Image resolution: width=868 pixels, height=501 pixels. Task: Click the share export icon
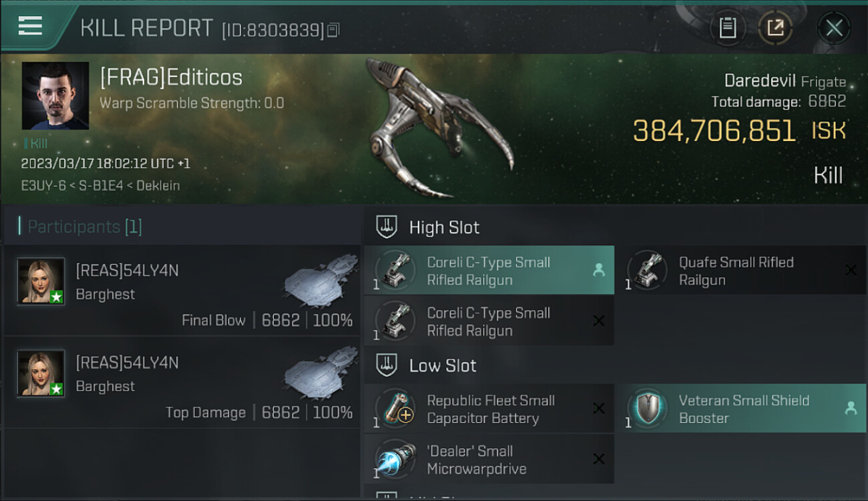click(x=775, y=28)
